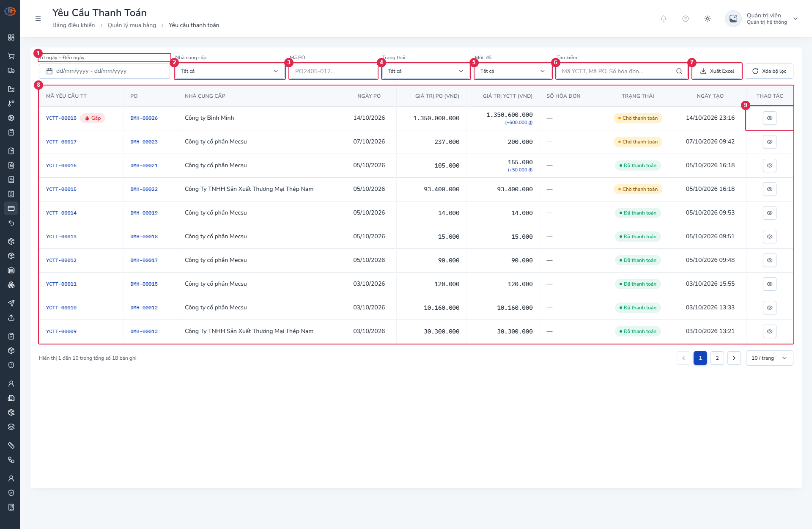The width and height of the screenshot is (812, 529).
Task: Switch theme with the sun icon
Action: point(708,19)
